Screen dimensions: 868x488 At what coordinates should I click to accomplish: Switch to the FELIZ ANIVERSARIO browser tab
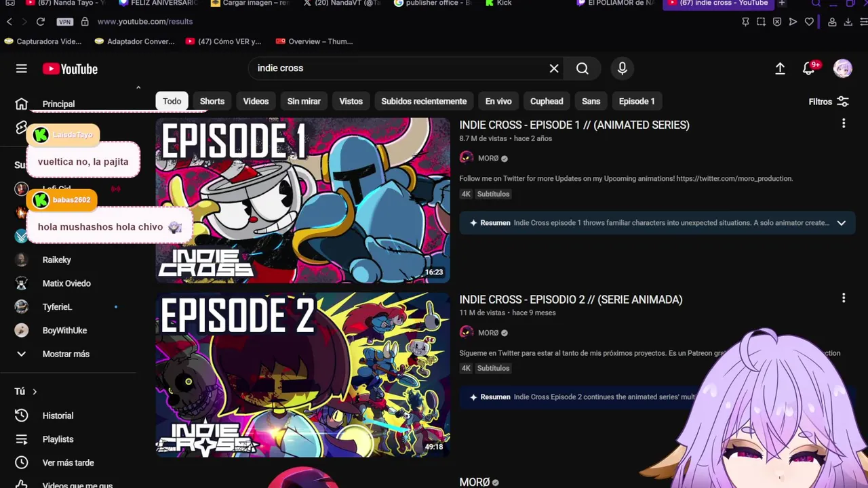click(157, 3)
